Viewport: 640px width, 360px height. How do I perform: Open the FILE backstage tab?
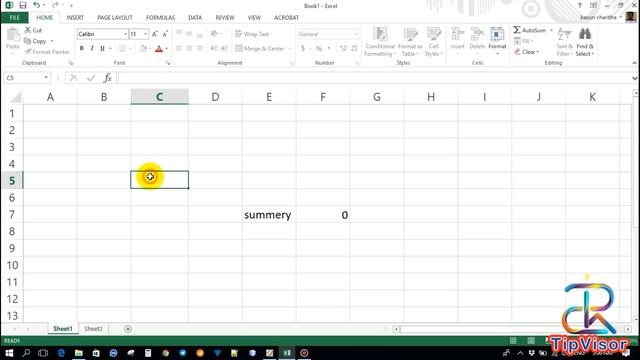(x=14, y=18)
